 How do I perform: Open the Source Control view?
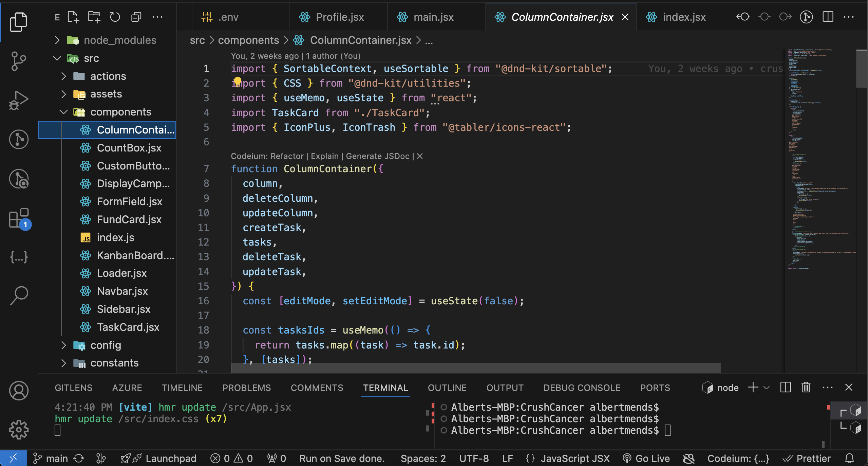click(x=19, y=61)
